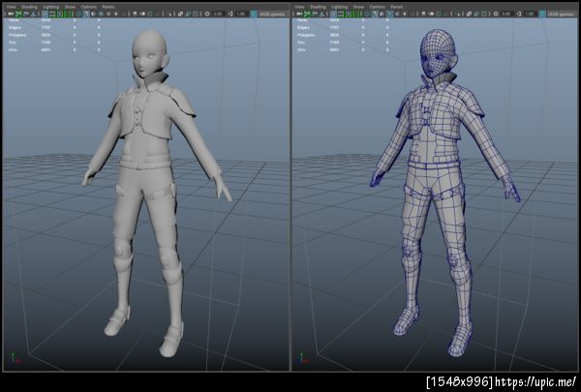This screenshot has height=392, width=581.
Task: Toggle X-Ray Active Components icon in left panel
Action: point(188,15)
